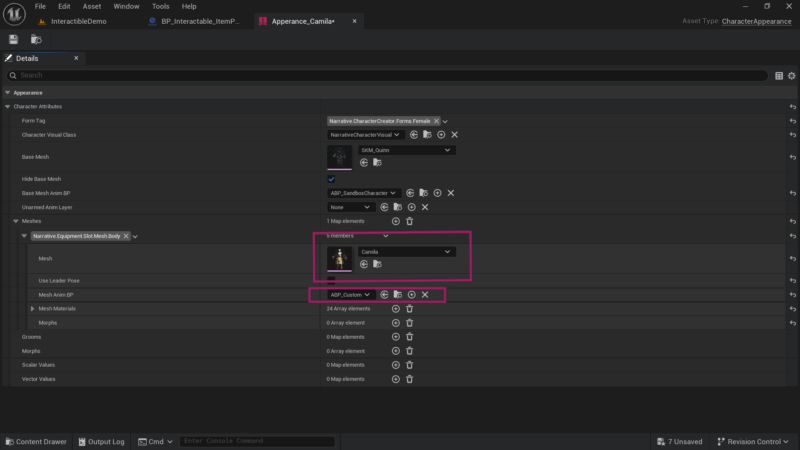Image resolution: width=800 pixels, height=450 pixels.
Task: Add element to Meshes map
Action: (x=395, y=221)
